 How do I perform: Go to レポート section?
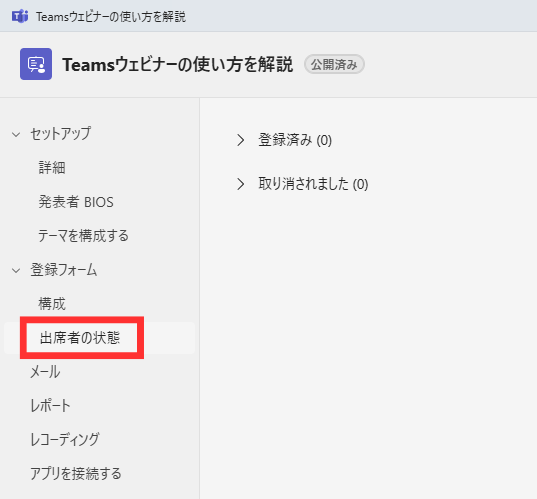50,406
